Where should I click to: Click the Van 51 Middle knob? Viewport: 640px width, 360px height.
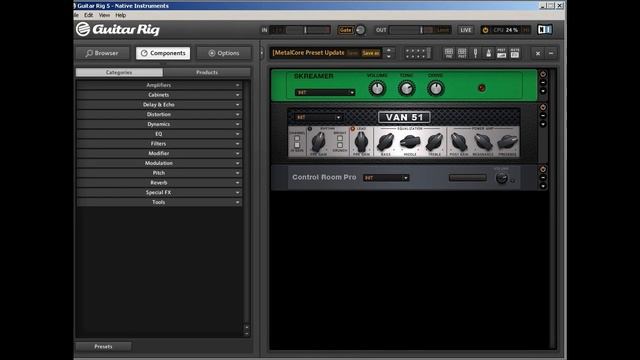(x=410, y=142)
